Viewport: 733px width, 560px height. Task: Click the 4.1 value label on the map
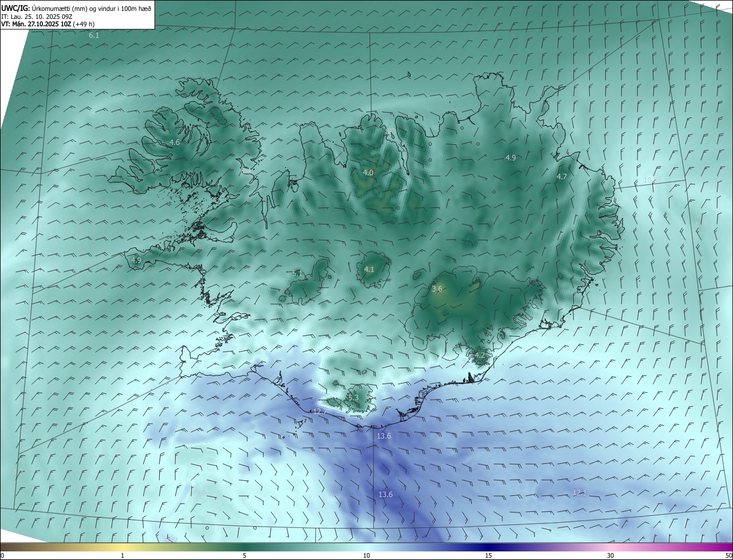(x=369, y=269)
